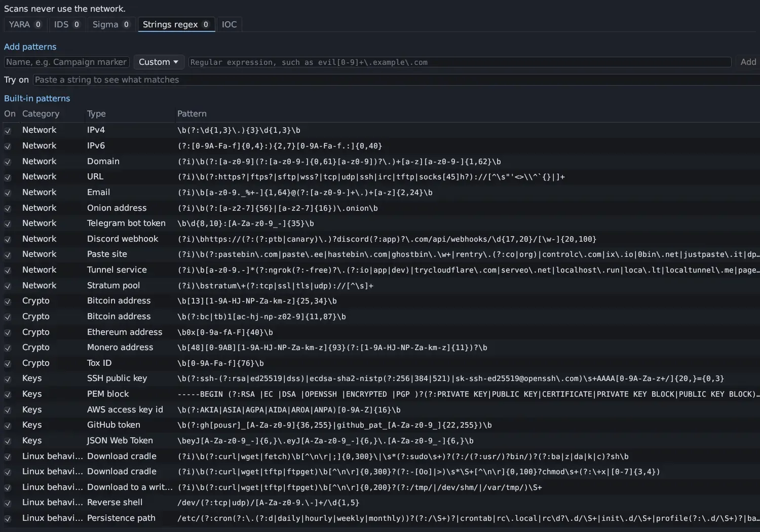The image size is (760, 532).
Task: Toggle the IPv6 pattern checkbox
Action: [8, 146]
